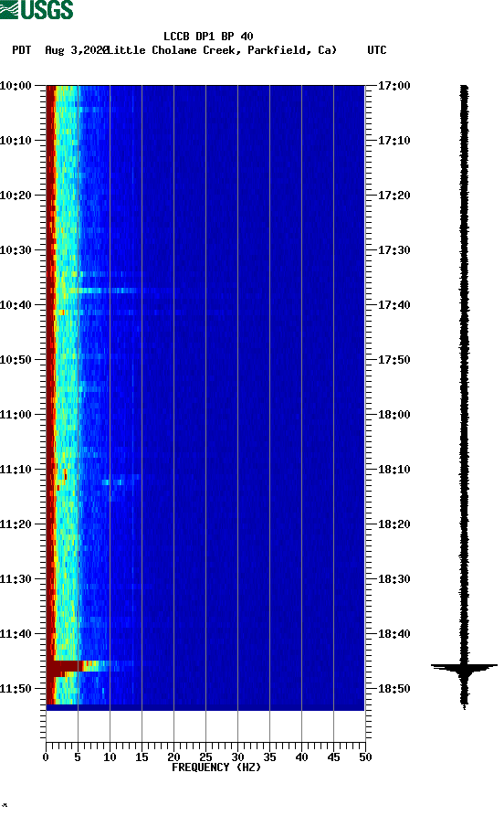This screenshot has width=504, height=815.
Task: Click the '18:40' UTC time label
Action: tap(394, 634)
